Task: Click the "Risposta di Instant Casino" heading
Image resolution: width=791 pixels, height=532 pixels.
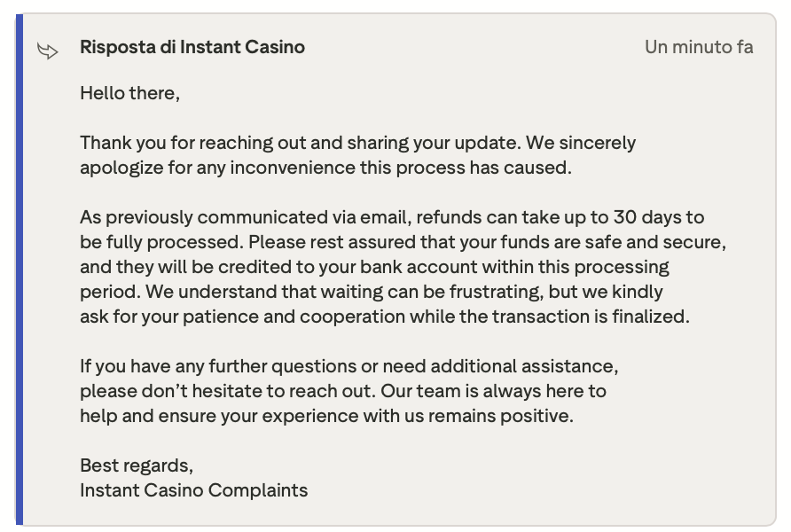Action: pyautogui.click(x=192, y=47)
